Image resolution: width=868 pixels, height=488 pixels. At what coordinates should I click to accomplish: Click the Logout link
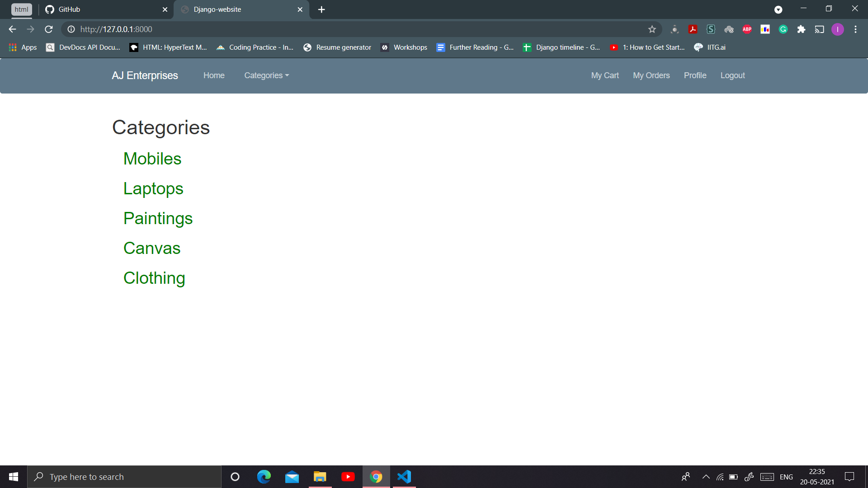pyautogui.click(x=732, y=75)
